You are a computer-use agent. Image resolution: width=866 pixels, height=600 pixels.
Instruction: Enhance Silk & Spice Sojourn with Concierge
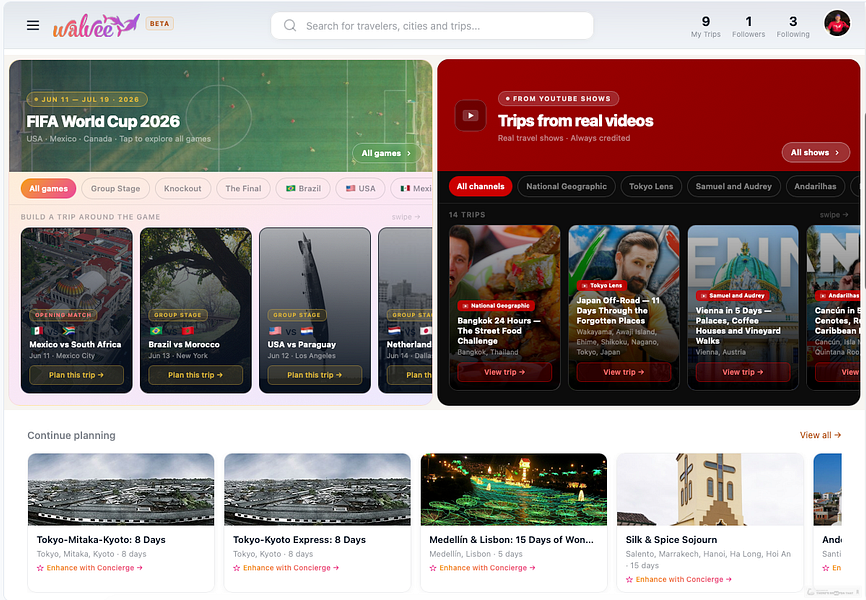(x=679, y=580)
